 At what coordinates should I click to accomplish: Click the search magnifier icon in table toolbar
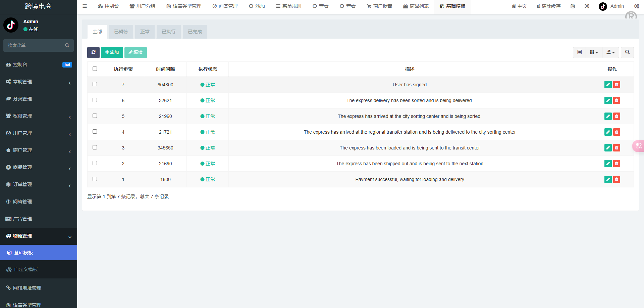click(627, 52)
